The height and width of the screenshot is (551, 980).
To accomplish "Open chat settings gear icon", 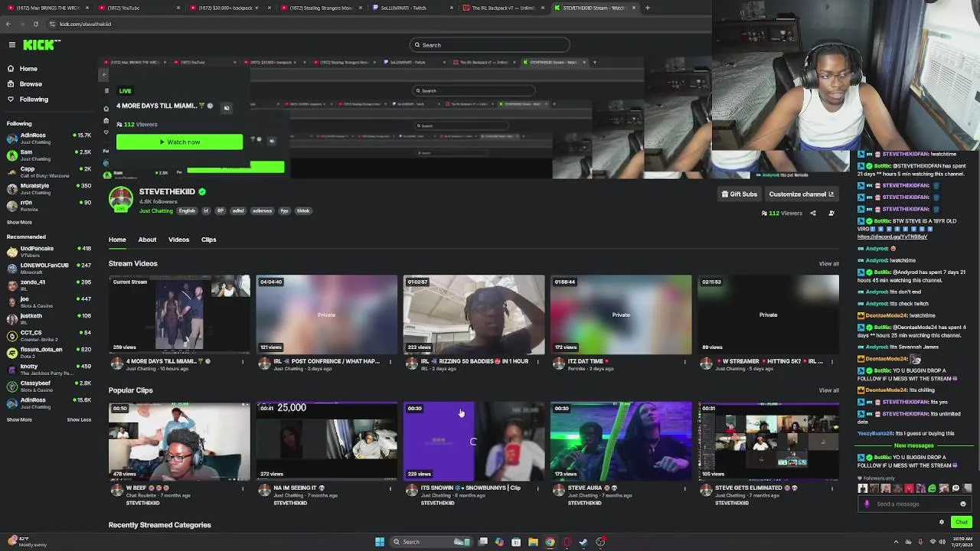I will point(942,523).
